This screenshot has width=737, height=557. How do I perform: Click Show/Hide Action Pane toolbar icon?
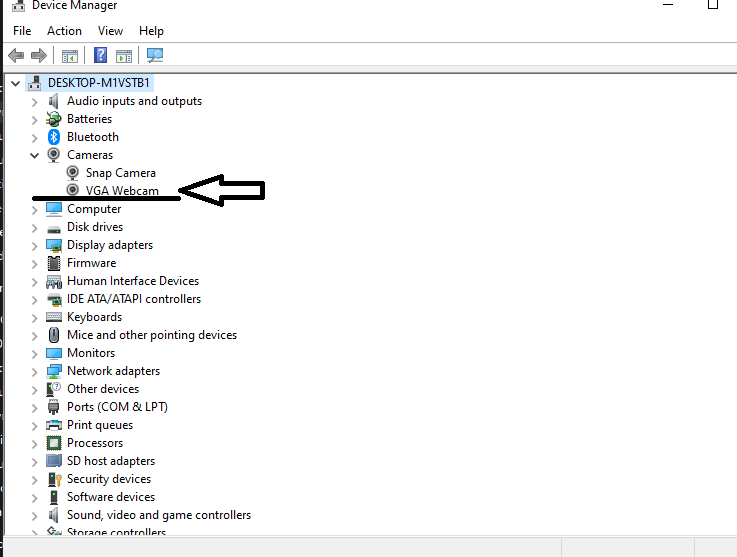pyautogui.click(x=124, y=56)
